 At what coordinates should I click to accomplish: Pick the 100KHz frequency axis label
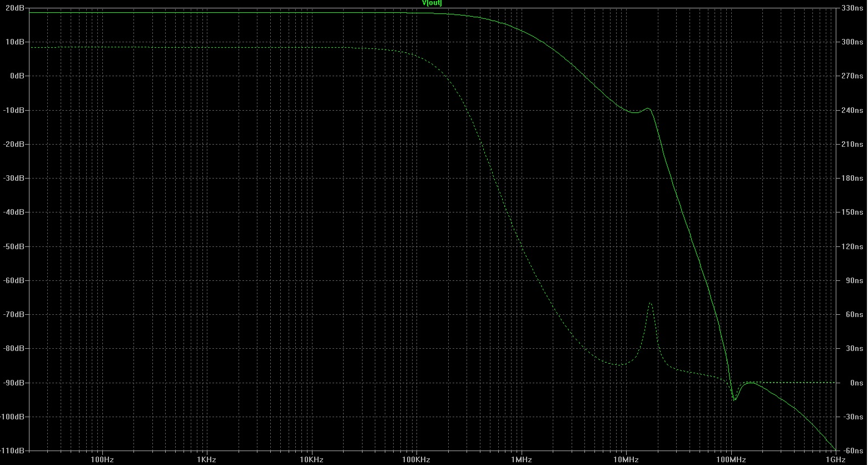416,460
